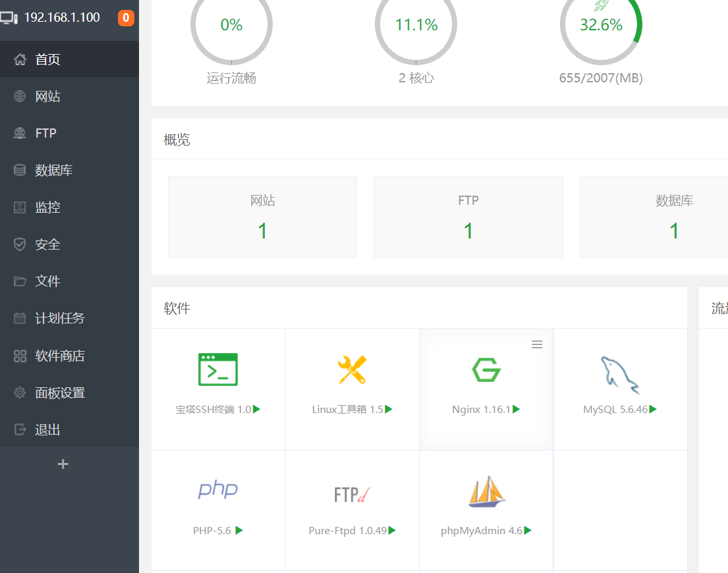Click the orange notification badge showing 0

pos(126,18)
